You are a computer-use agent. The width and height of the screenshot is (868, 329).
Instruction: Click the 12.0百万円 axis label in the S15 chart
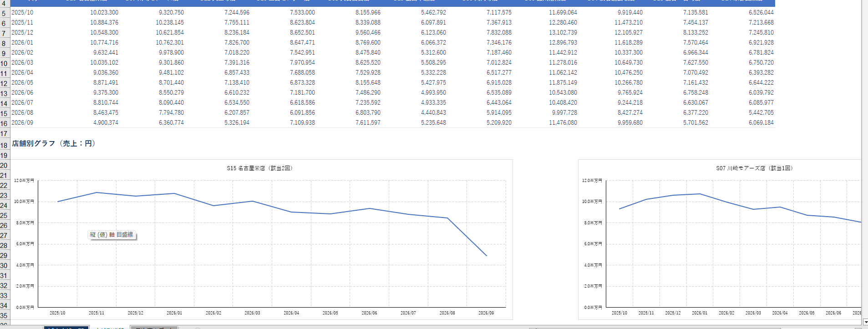pyautogui.click(x=24, y=181)
